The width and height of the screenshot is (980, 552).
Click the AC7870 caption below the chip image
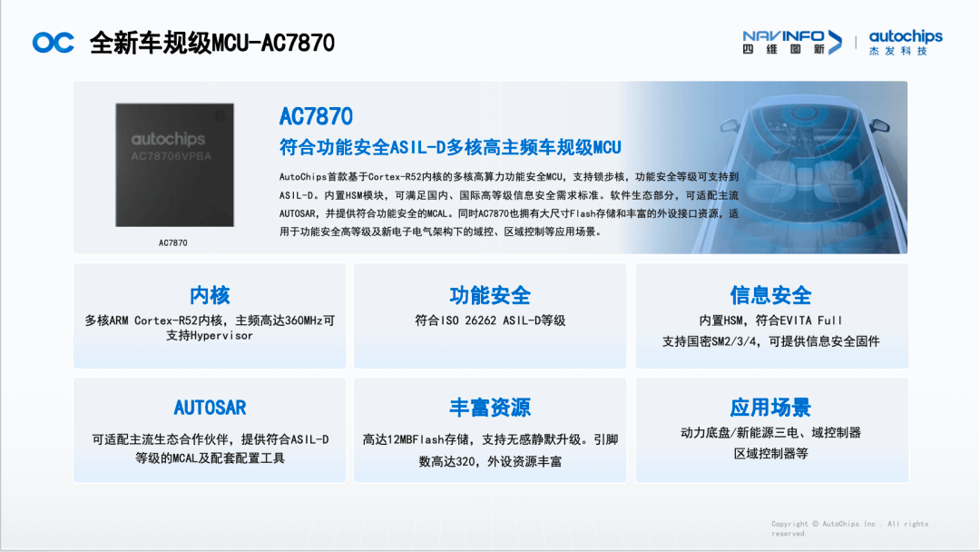click(174, 242)
